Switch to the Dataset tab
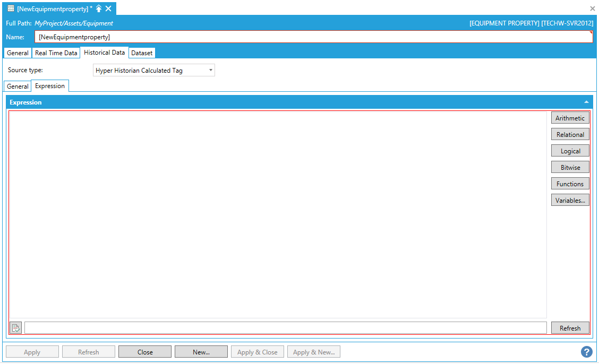This screenshot has height=364, width=599. point(142,53)
